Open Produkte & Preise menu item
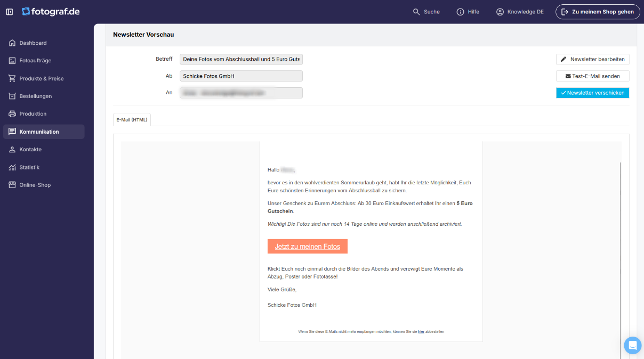644x359 pixels. 44,78
